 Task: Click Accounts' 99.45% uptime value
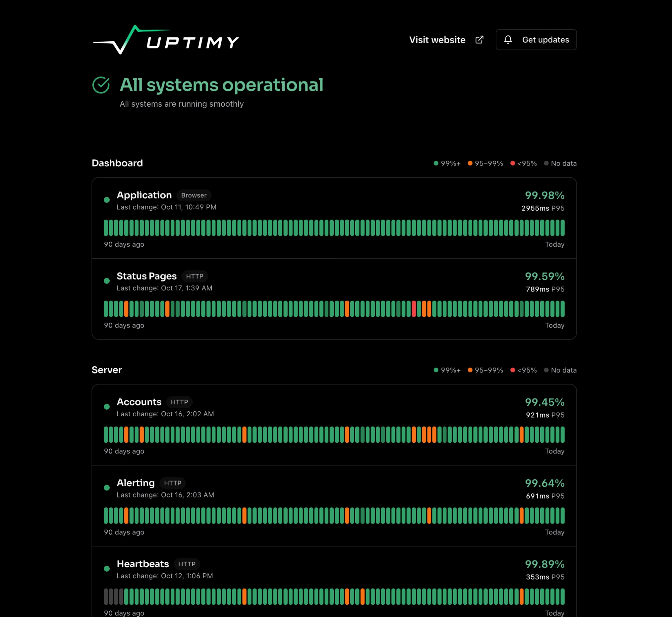[x=545, y=402]
